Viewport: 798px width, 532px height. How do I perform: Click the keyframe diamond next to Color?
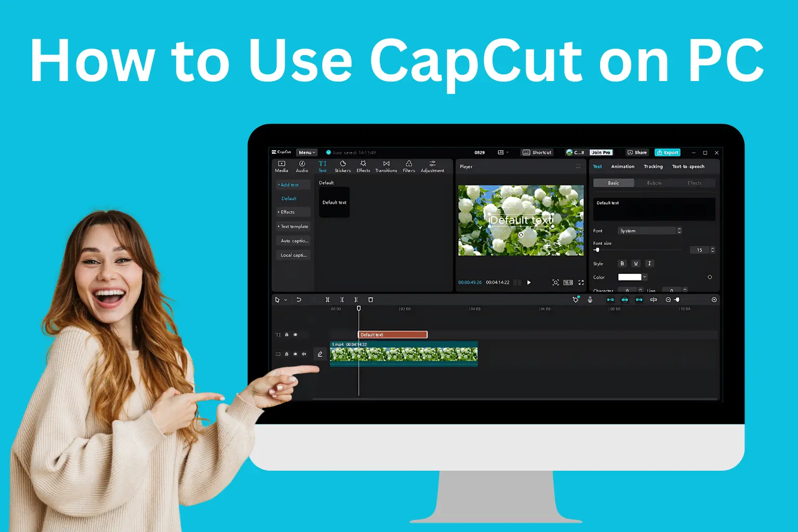point(710,277)
